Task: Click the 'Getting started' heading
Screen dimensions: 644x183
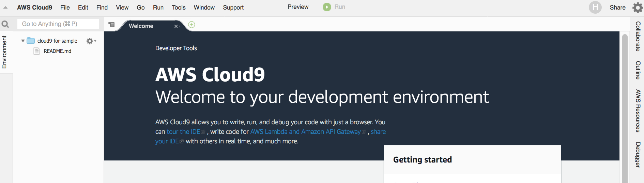Action: click(423, 160)
